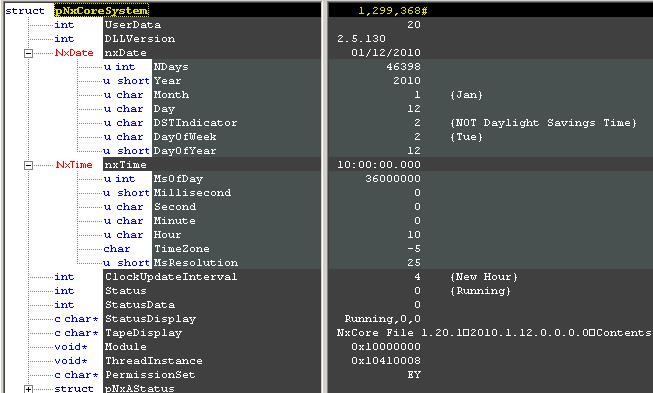
Task: Select the Status field name
Action: click(126, 291)
